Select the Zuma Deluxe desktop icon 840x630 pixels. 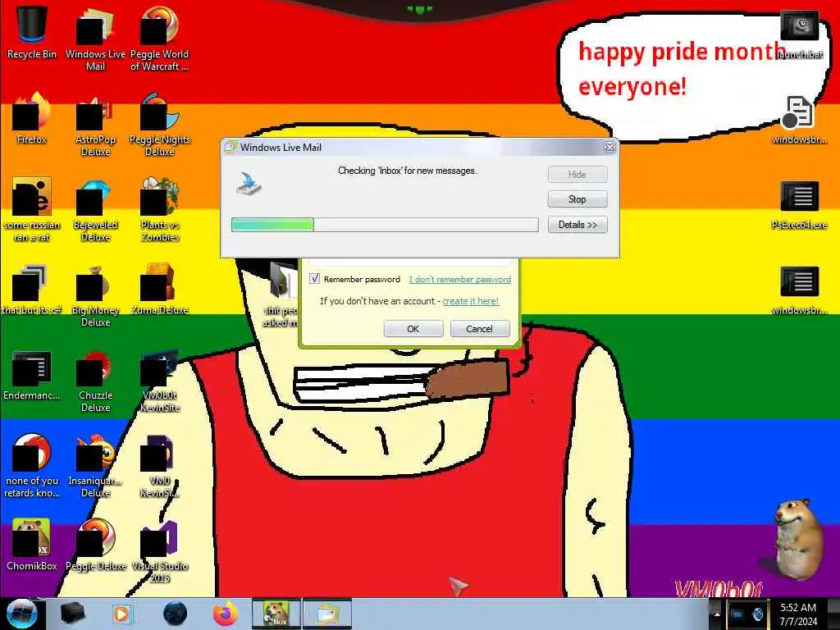(159, 290)
